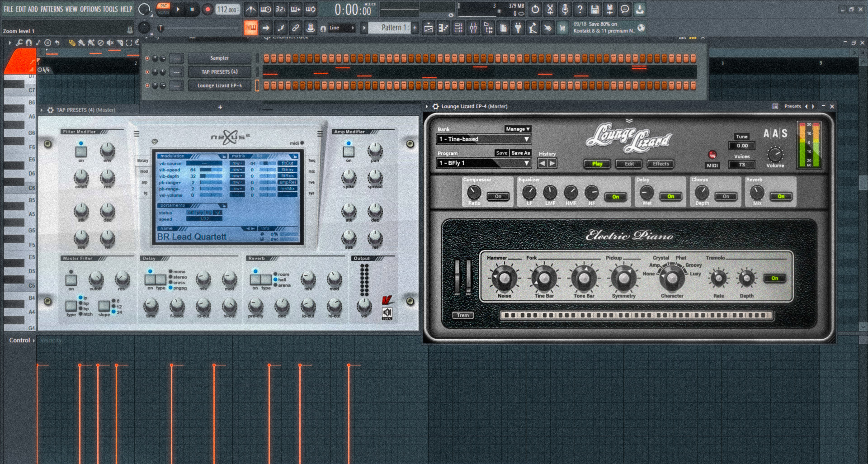Click the Effects button in Lounge Lizard
Screen dimensions: 868x464
pos(660,164)
